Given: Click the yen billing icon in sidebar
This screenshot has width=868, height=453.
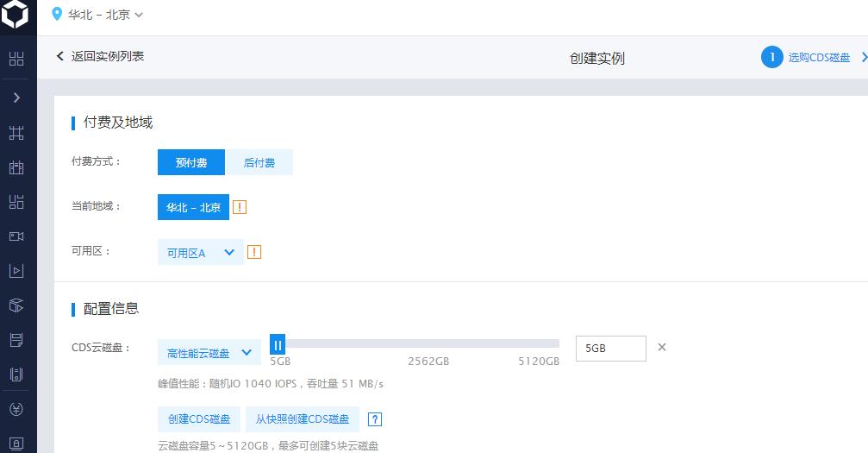Looking at the screenshot, I should click(x=16, y=409).
